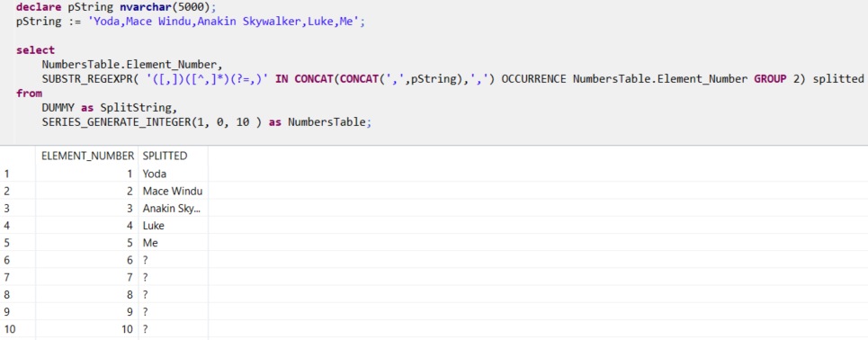Click the from keyword in the query
Screen dimensions: 868x340
pos(29,94)
